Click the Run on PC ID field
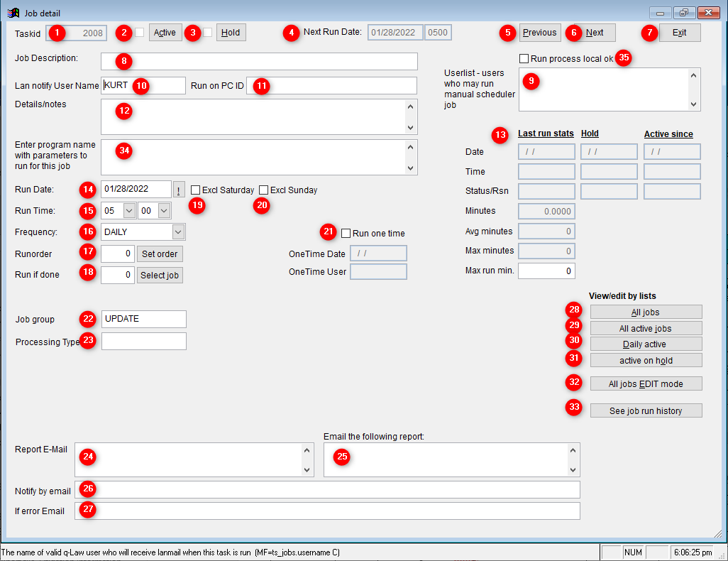Screen dimensions: 728x561 (331, 85)
